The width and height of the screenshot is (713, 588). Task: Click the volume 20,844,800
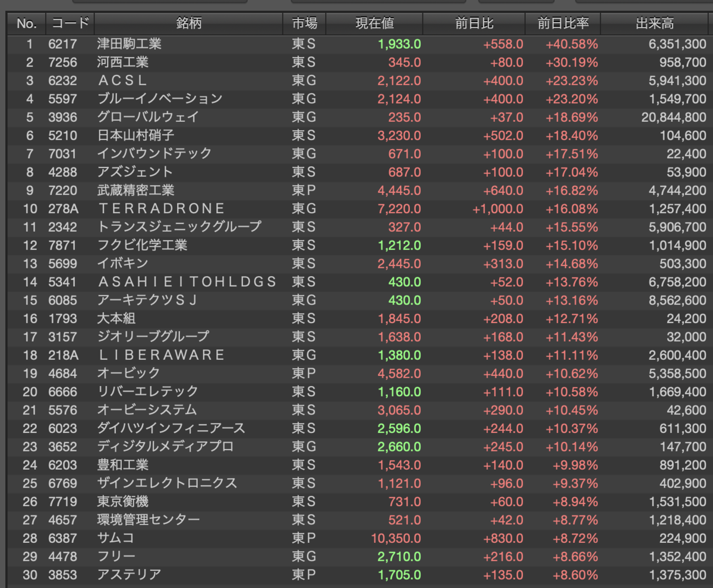(674, 117)
